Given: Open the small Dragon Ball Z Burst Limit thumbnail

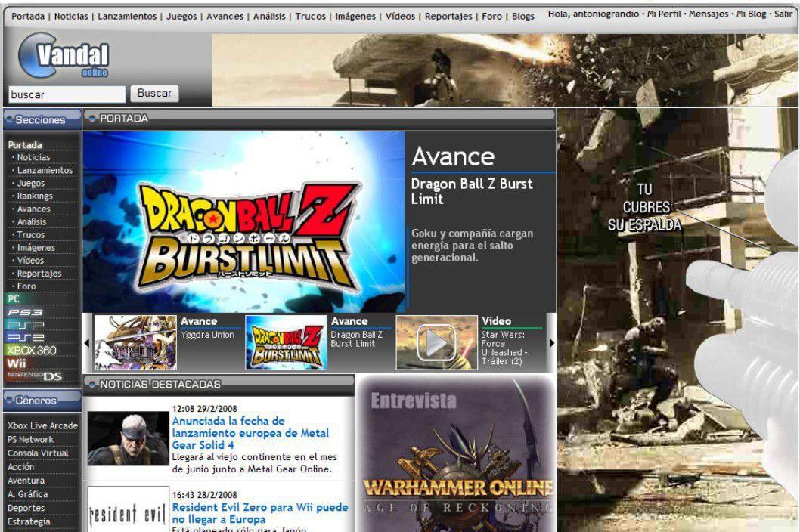Looking at the screenshot, I should coord(287,342).
